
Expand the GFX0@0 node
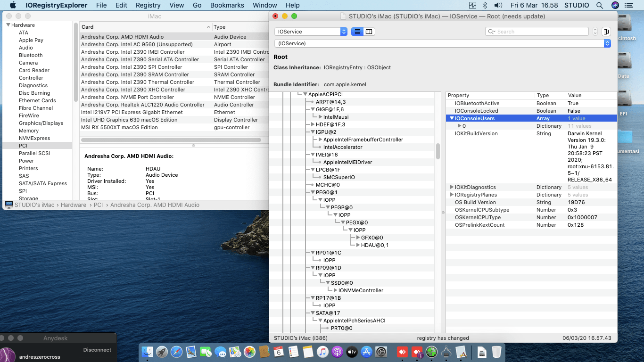click(x=358, y=238)
